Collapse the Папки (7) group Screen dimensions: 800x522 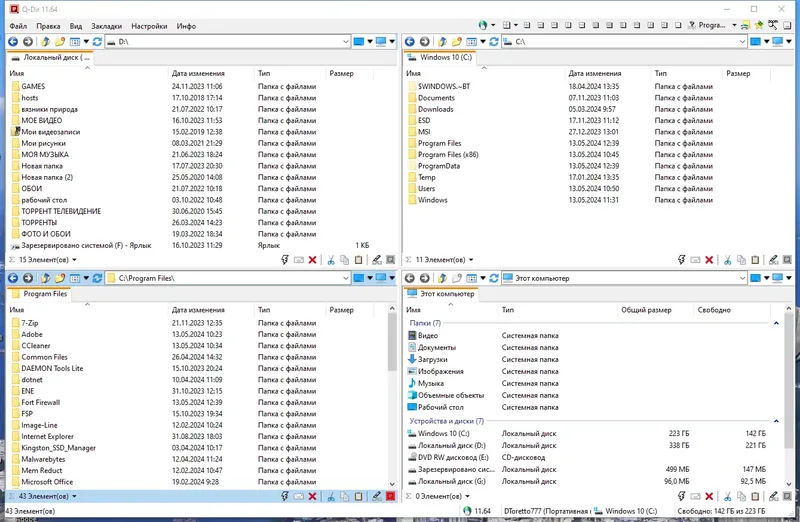click(x=776, y=323)
